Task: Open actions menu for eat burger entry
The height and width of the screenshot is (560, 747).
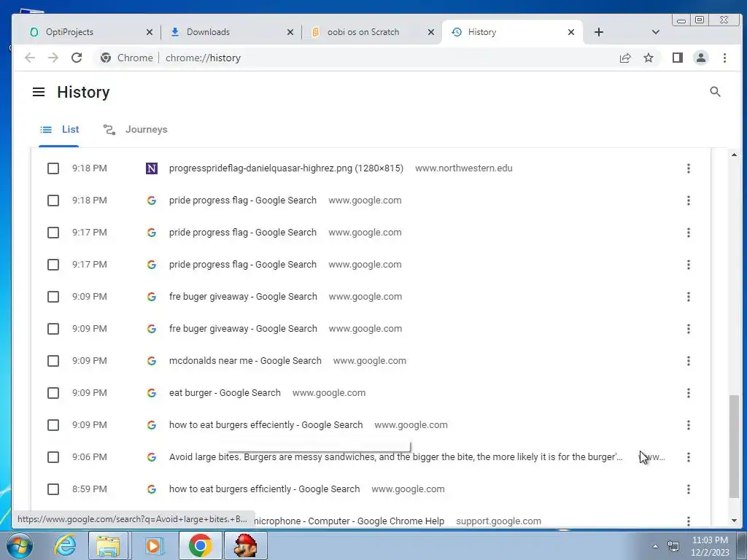Action: point(689,393)
